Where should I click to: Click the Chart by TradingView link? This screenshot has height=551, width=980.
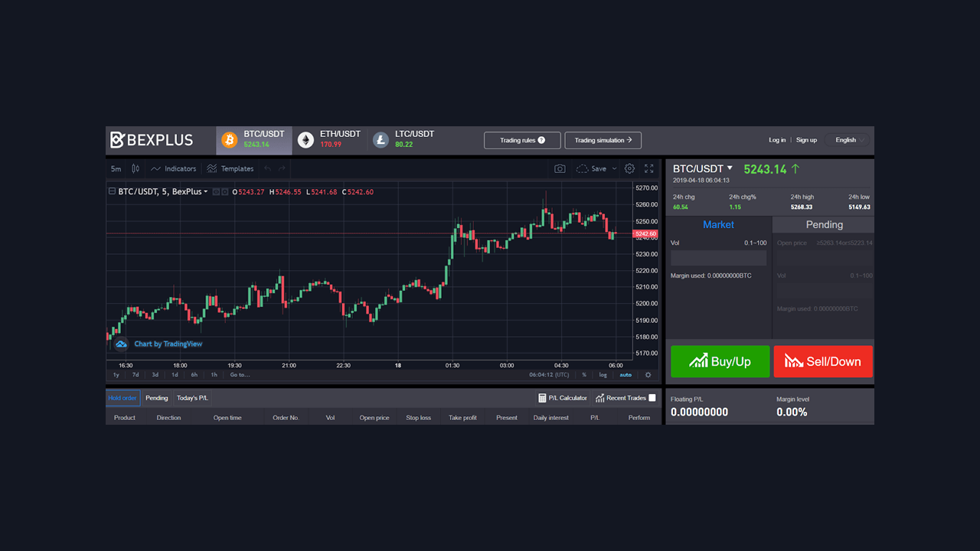coord(168,344)
